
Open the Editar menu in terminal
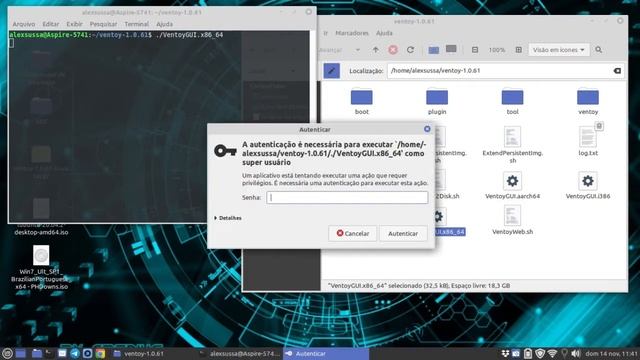pyautogui.click(x=51, y=24)
